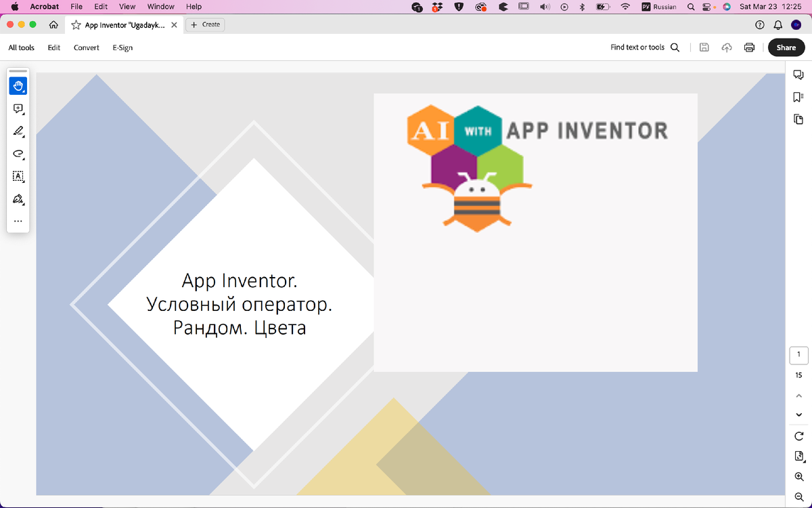Click the cloud upload icon
Viewport: 812px width, 508px height.
[x=727, y=47]
